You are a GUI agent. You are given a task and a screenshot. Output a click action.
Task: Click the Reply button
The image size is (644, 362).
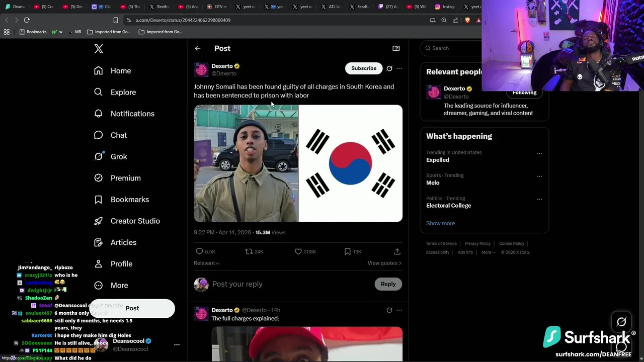388,284
